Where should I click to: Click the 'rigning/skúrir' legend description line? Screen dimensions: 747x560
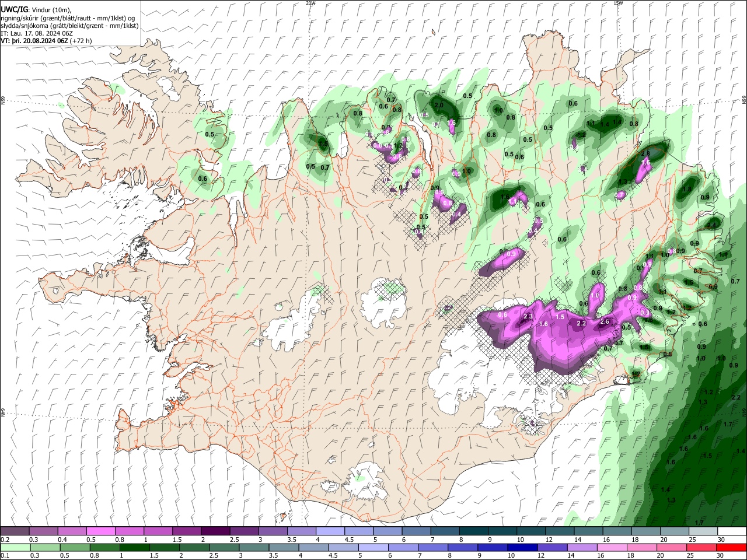(x=68, y=18)
